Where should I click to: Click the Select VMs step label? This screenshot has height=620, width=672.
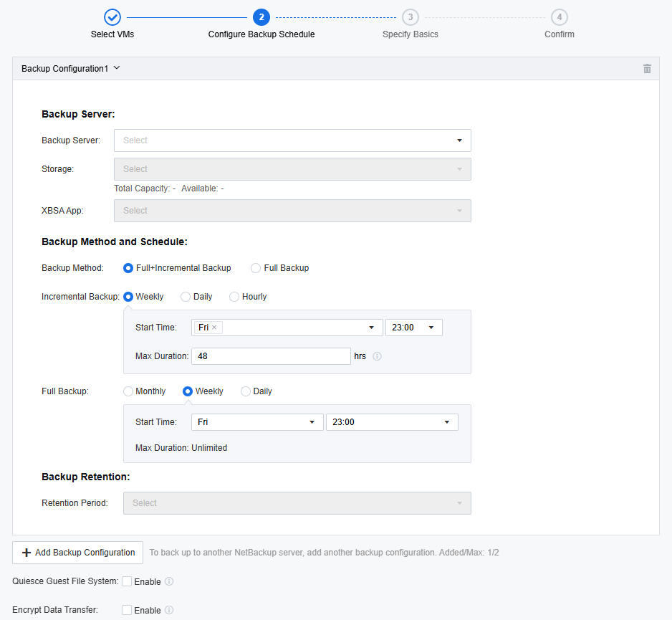point(112,34)
